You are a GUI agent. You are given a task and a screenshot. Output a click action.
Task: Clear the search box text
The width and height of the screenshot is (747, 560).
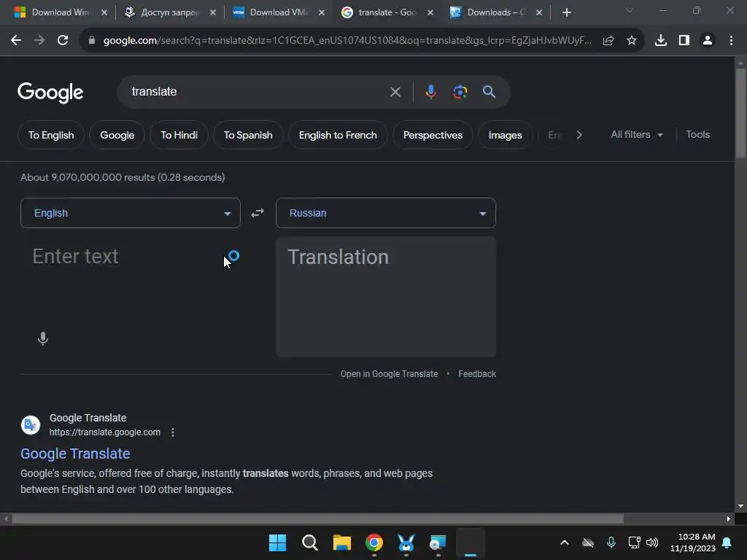[395, 92]
